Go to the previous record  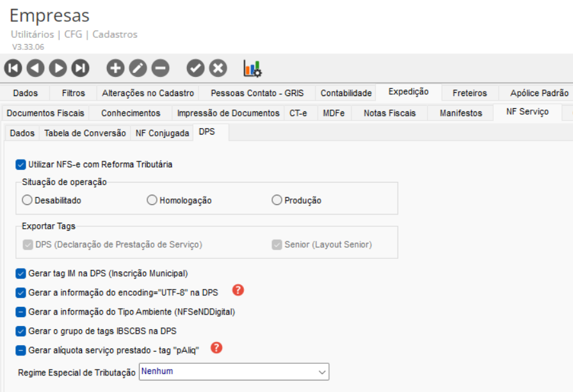(x=35, y=68)
